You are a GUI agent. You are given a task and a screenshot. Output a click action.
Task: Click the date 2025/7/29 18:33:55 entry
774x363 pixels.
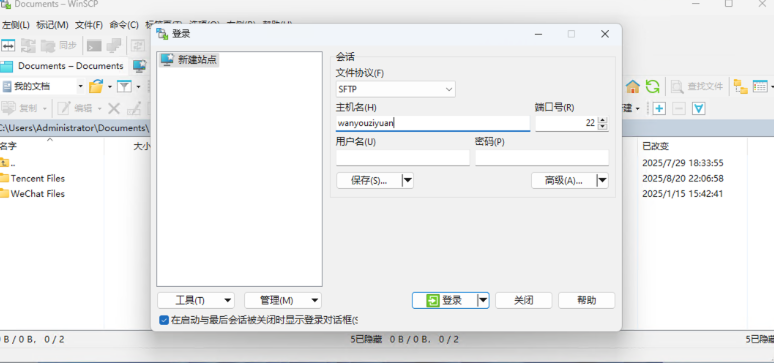click(683, 162)
